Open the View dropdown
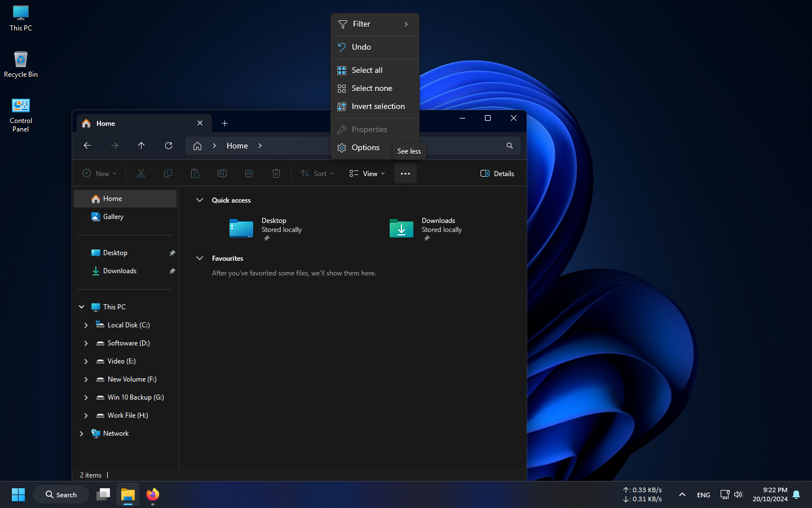Viewport: 812px width, 508px height. [367, 173]
